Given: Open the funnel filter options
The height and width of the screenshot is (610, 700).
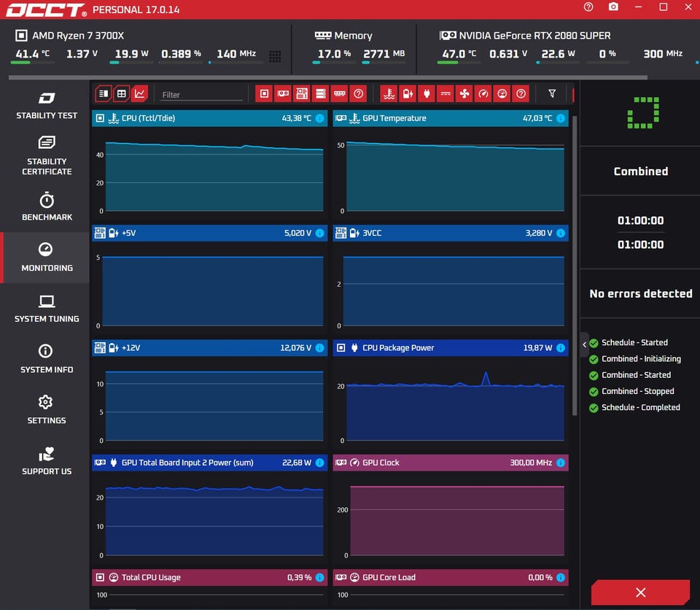Looking at the screenshot, I should click(552, 93).
